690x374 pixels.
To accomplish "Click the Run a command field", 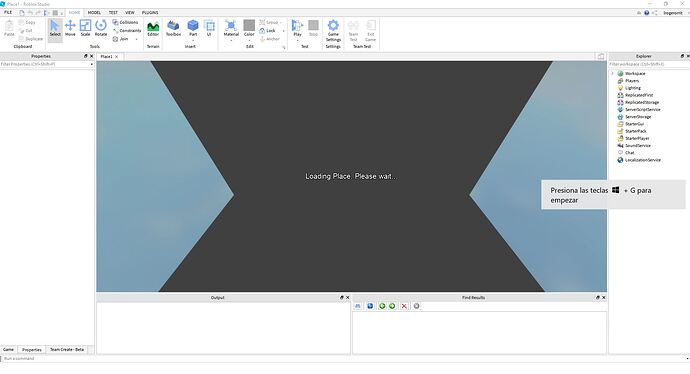I will (343, 359).
